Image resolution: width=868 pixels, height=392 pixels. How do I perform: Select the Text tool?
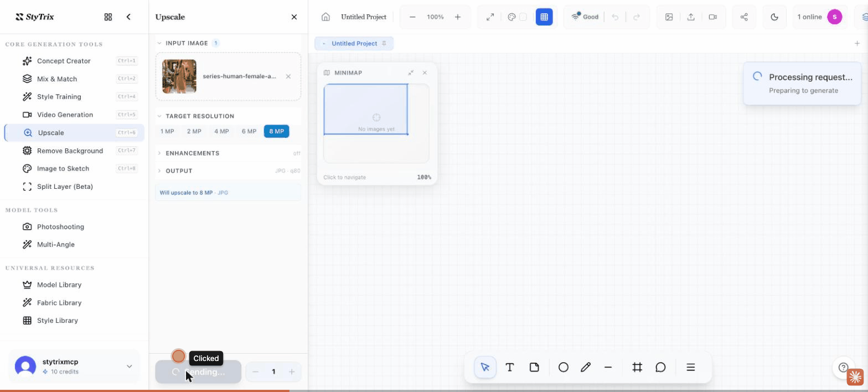pyautogui.click(x=510, y=367)
